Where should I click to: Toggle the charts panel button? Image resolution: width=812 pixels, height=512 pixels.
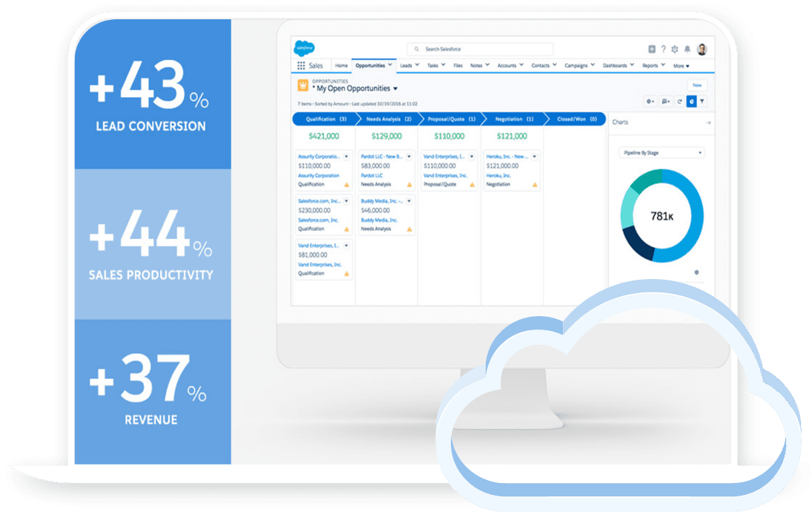click(691, 102)
